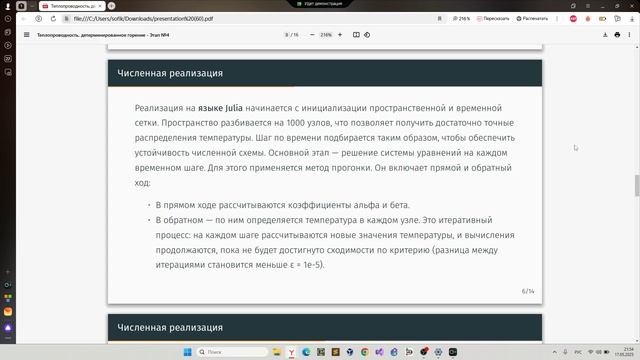
Task: Click the 216 % zoom indicator
Action: coord(461,19)
